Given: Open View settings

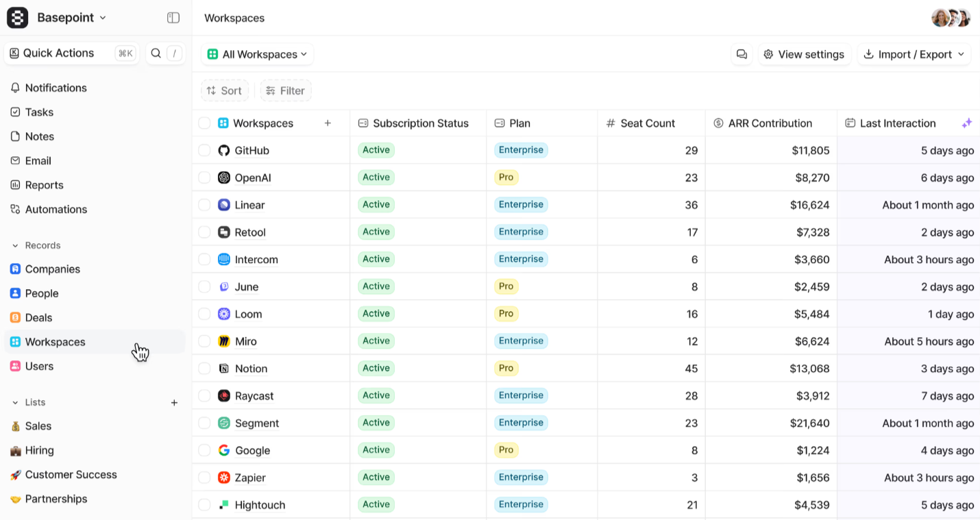Looking at the screenshot, I should tap(805, 54).
